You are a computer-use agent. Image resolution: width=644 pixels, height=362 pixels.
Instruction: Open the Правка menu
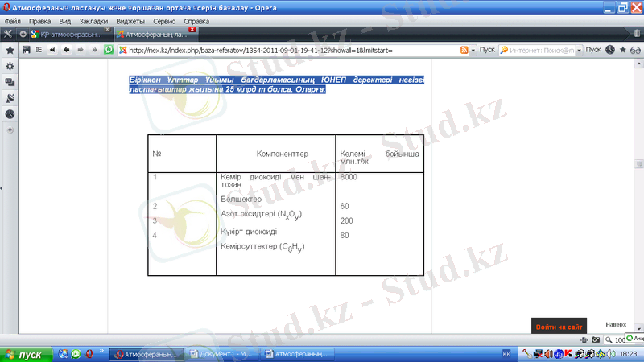[39, 21]
